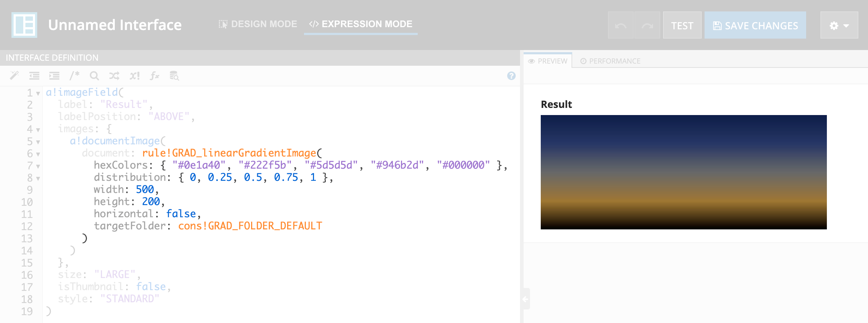868x323 pixels.
Task: Click the gradient Result image
Action: point(683,172)
